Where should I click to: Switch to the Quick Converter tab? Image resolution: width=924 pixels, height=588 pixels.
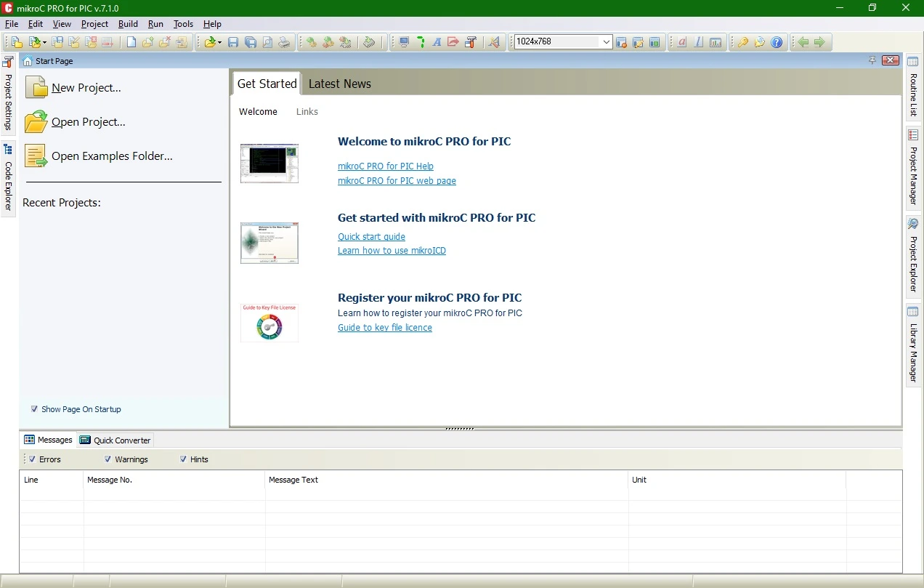115,440
